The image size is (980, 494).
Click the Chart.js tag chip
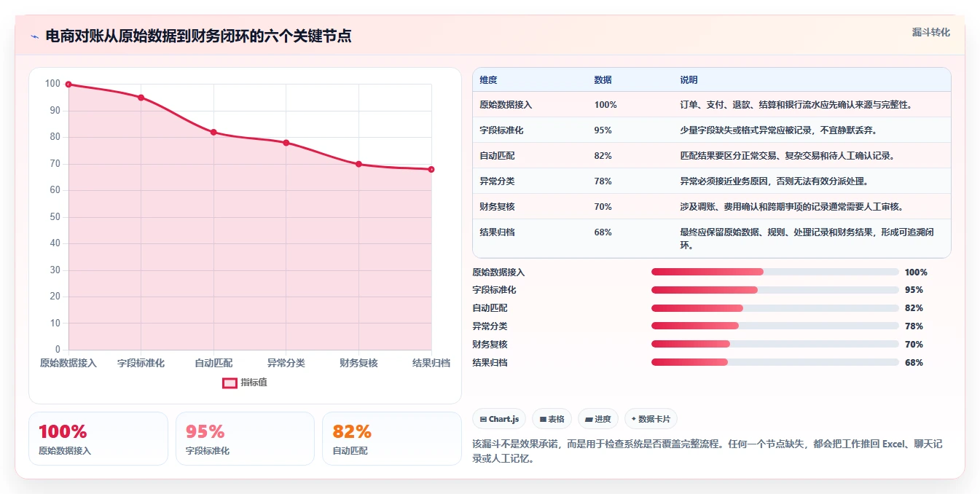(499, 419)
